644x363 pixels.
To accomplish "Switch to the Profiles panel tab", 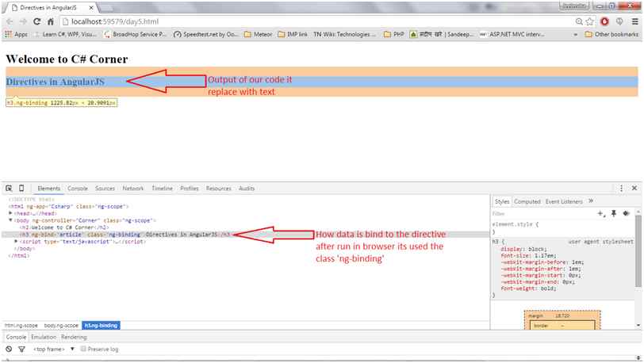I will pos(190,188).
